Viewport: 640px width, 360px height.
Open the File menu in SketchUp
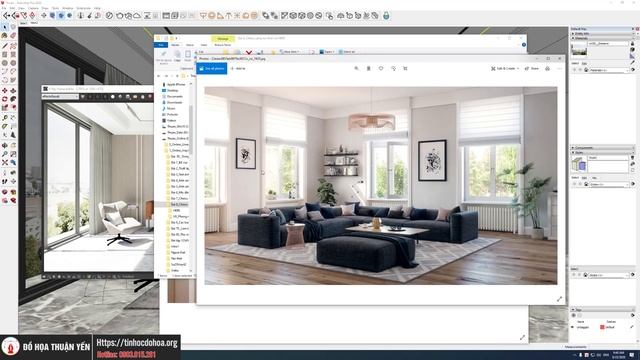[4, 8]
